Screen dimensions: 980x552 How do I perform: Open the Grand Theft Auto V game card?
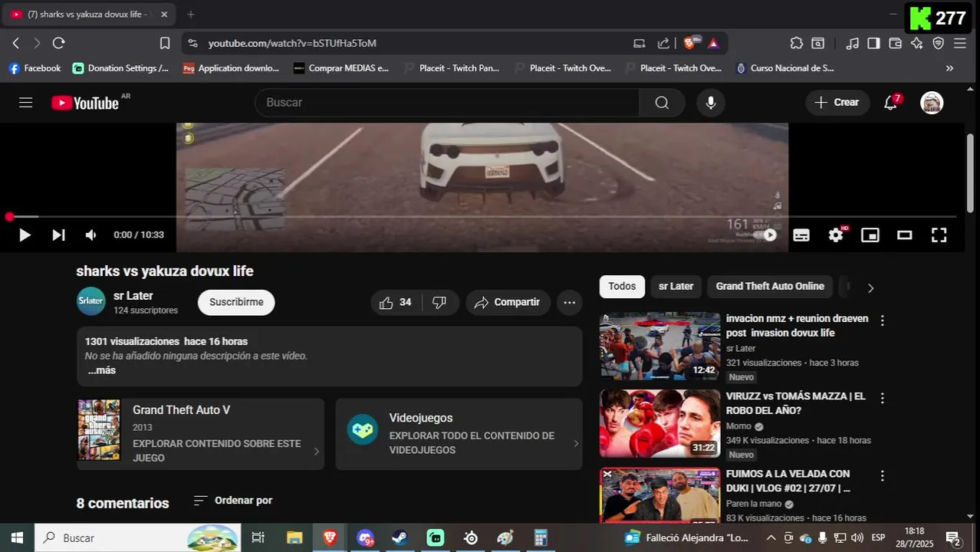[200, 434]
